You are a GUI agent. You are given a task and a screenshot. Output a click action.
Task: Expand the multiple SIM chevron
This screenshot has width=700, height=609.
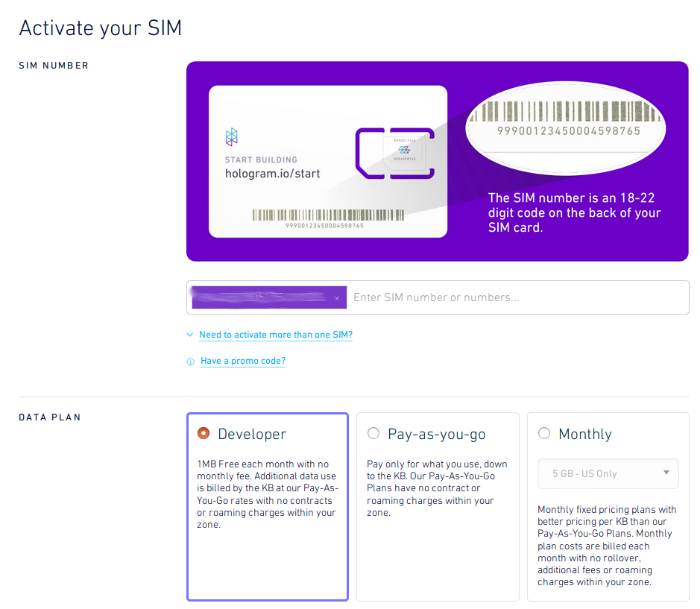click(190, 335)
